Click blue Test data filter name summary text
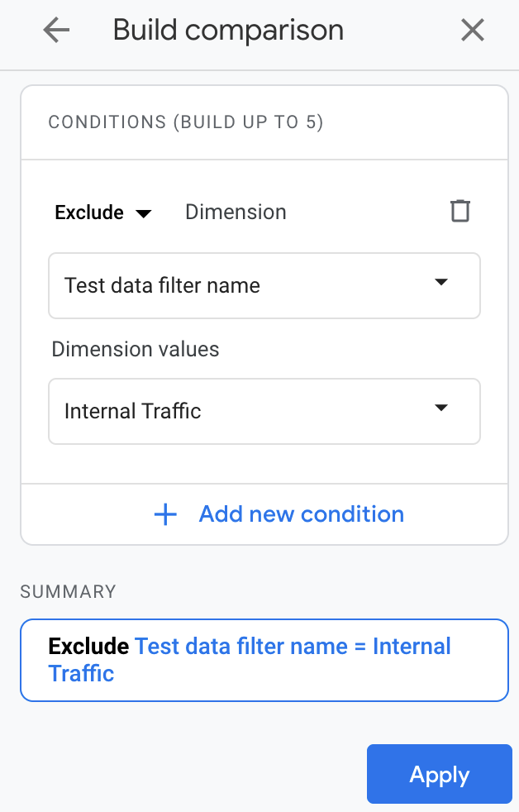This screenshot has height=812, width=519. (241, 647)
